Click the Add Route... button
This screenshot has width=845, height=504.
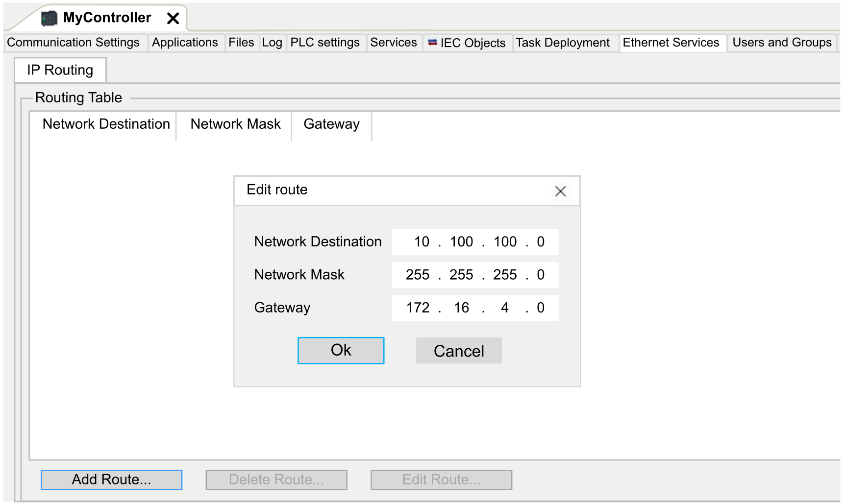click(111, 480)
